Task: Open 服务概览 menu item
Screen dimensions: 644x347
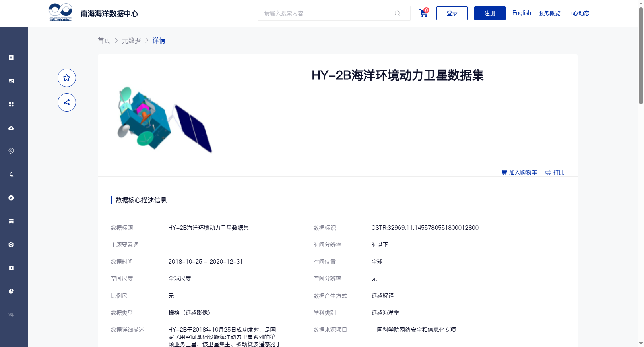Action: pyautogui.click(x=549, y=13)
